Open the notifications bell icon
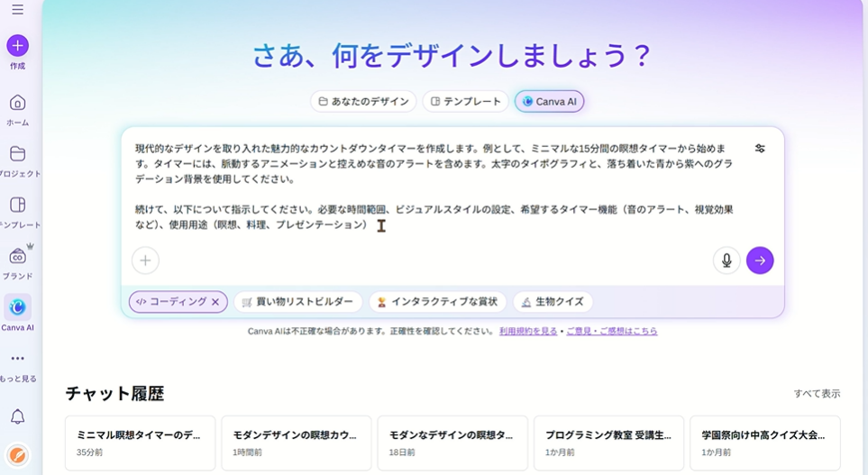The width and height of the screenshot is (868, 475). coord(18,417)
